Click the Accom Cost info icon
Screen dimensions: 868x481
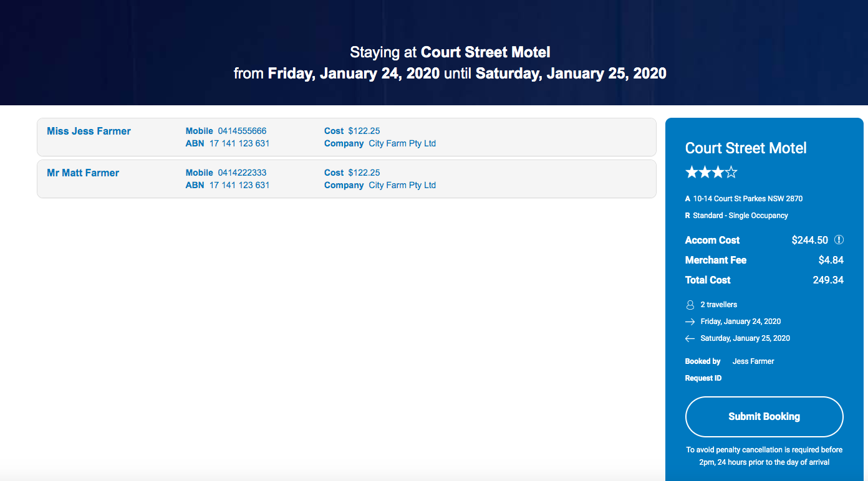point(839,240)
